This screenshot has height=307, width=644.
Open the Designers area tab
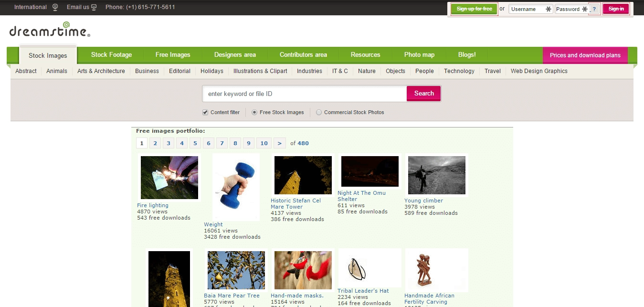(235, 54)
